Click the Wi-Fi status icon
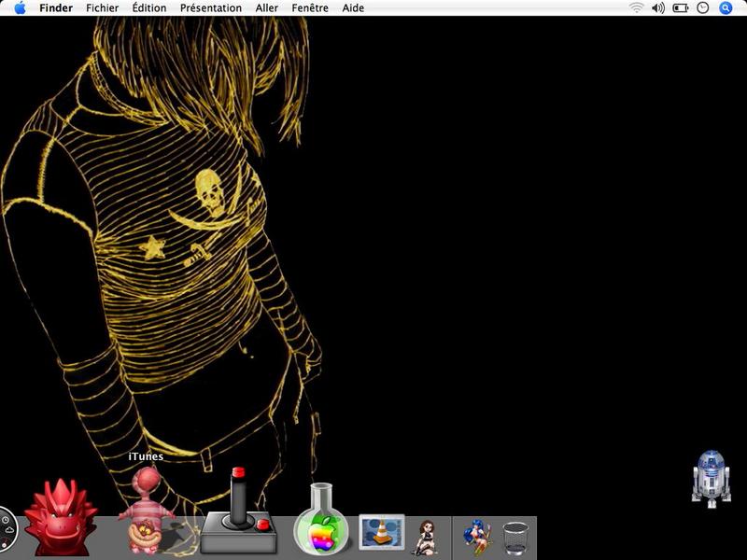This screenshot has width=747, height=560. pos(636,7)
